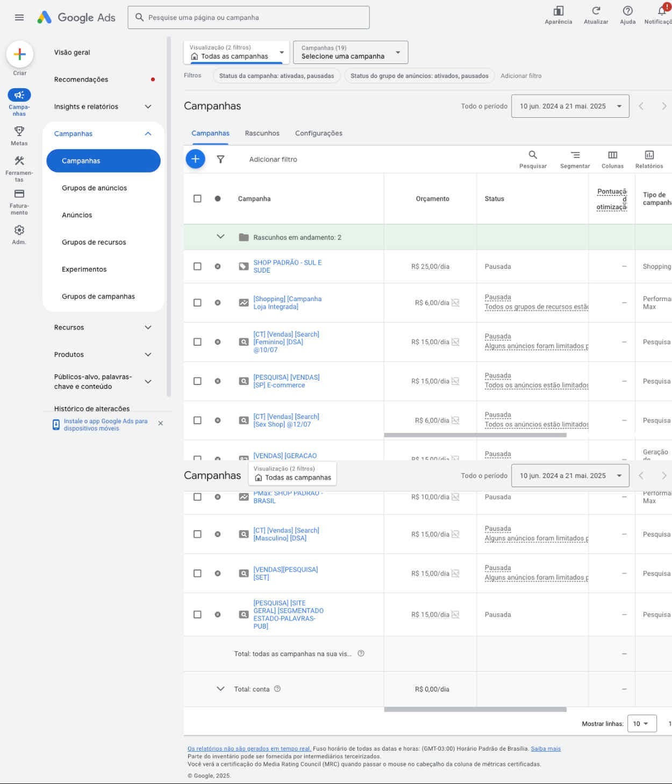Open Selecione uma campanha dropdown
Image resolution: width=672 pixels, height=784 pixels.
click(351, 52)
